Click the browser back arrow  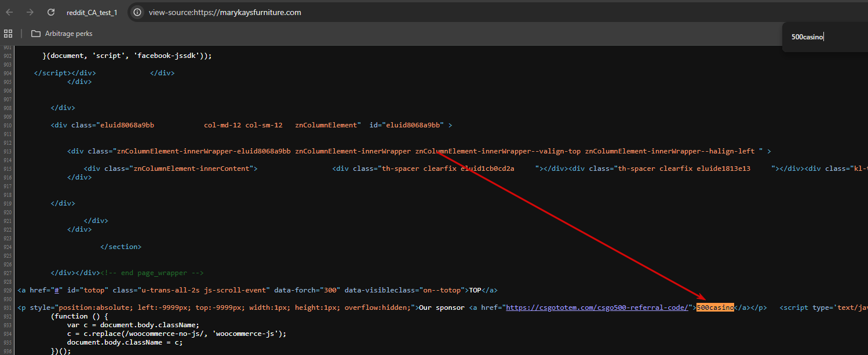pyautogui.click(x=9, y=12)
